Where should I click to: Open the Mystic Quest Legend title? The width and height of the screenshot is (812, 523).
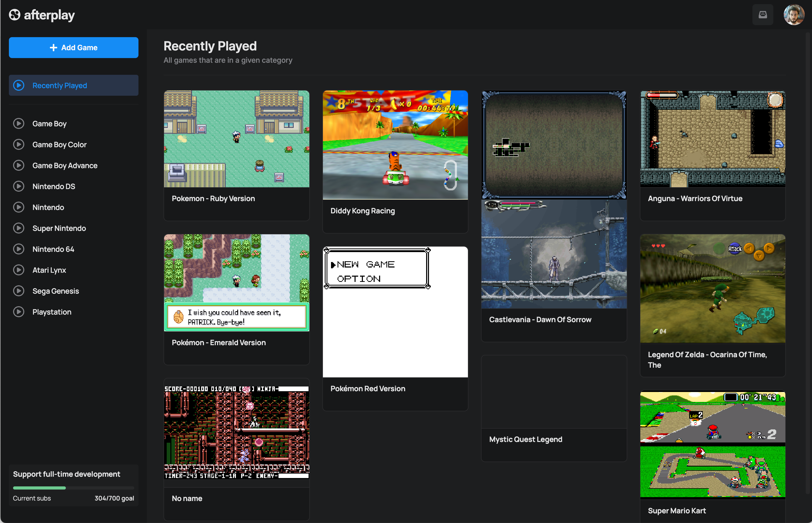pyautogui.click(x=525, y=440)
